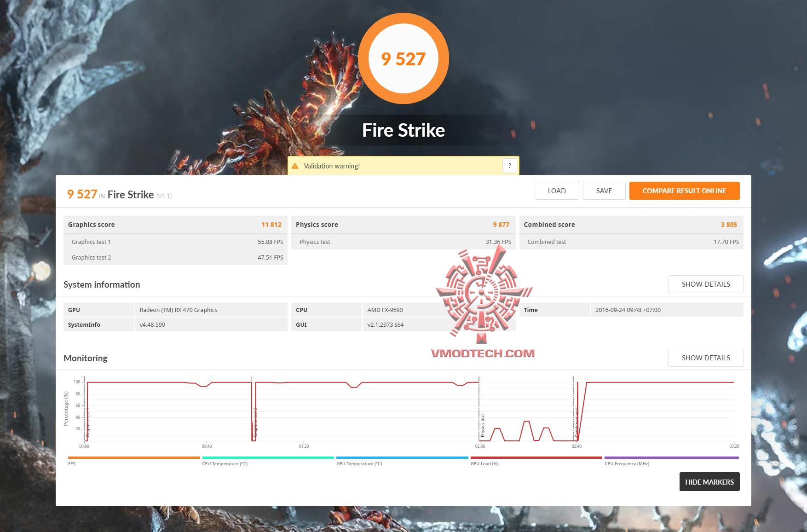Click the Radeon (TM) RX 470 Graphics text
The width and height of the screenshot is (807, 532).
click(x=179, y=310)
